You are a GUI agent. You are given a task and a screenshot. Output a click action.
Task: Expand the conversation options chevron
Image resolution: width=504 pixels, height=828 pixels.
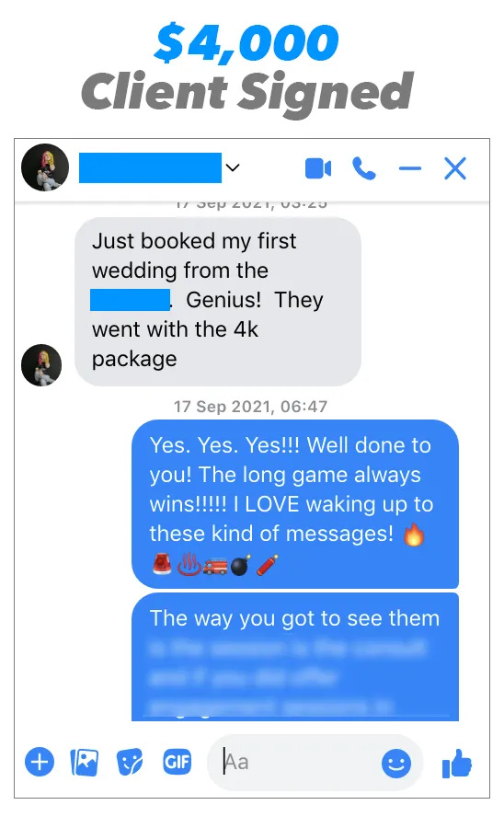click(x=233, y=167)
